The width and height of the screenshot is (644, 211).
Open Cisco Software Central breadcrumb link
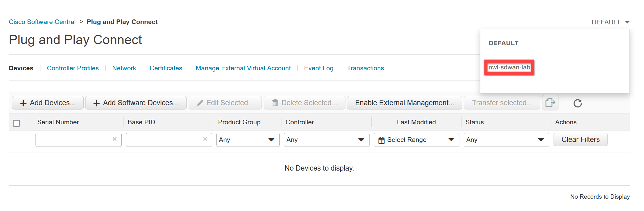coord(42,22)
